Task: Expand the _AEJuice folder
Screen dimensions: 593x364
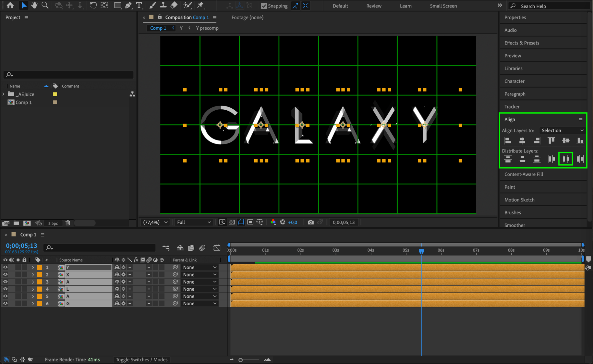Action: [x=3, y=94]
